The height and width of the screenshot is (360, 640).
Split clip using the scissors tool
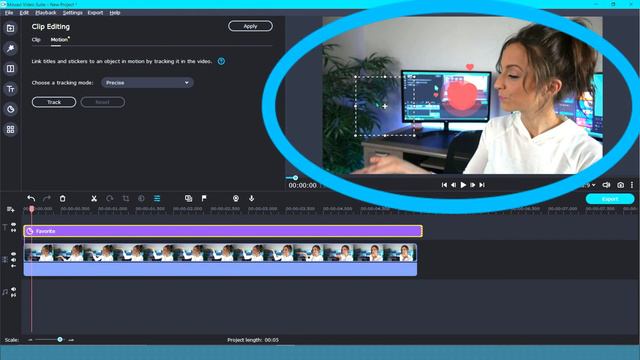point(94,198)
